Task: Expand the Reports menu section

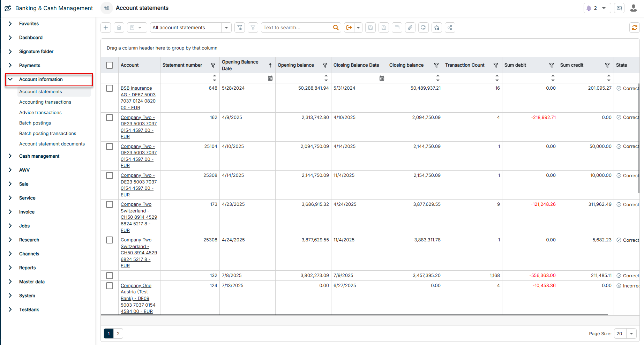Action: click(x=10, y=268)
